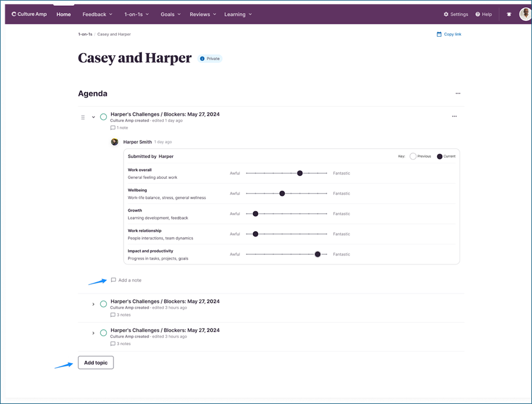This screenshot has height=404, width=532.
Task: Mark second Harper's Challenges topic complete
Action: coord(103,304)
